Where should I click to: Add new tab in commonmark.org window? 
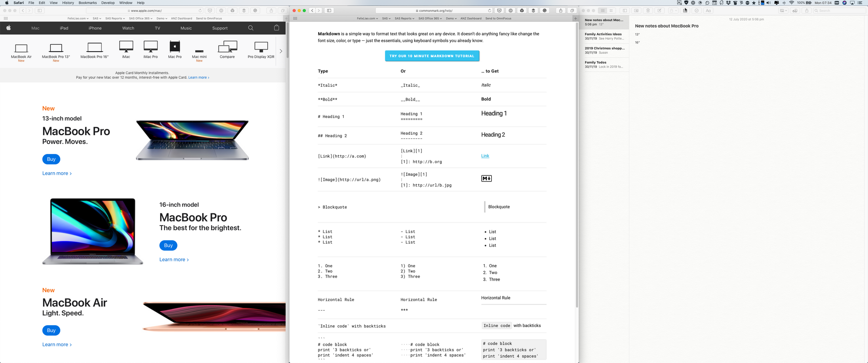pos(575,18)
